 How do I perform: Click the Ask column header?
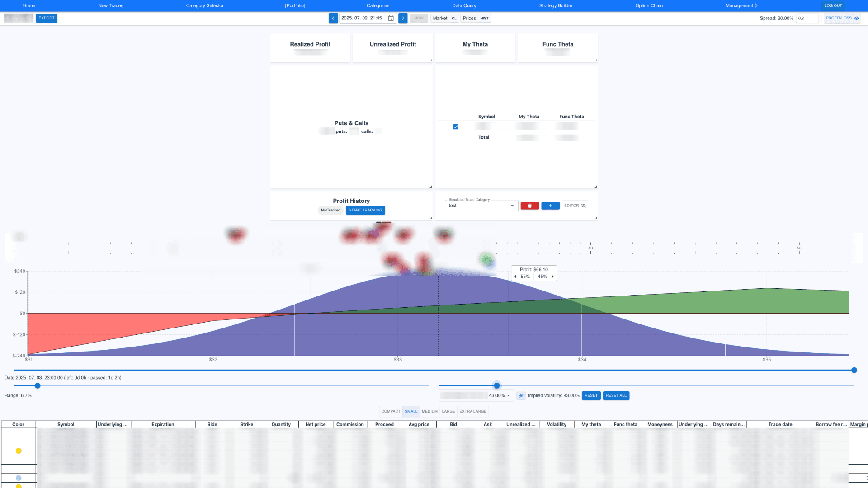point(488,425)
